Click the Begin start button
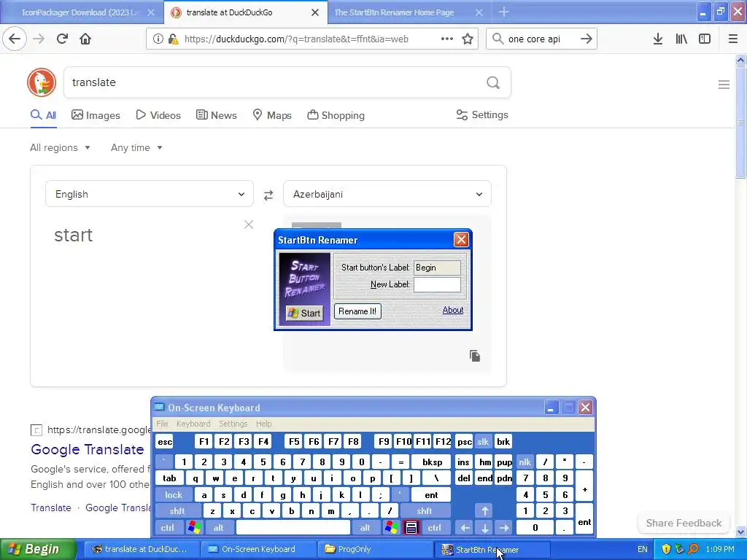This screenshot has width=747, height=560. pos(38,549)
